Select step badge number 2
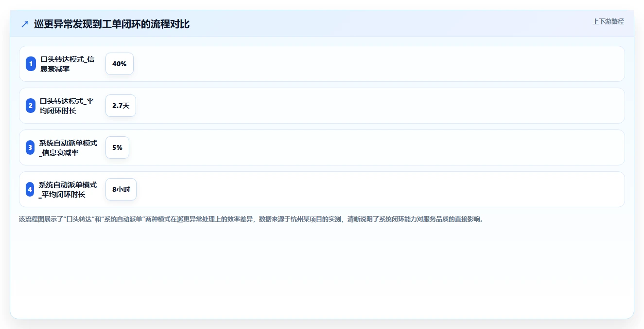Screen dimensions: 644x329 point(31,106)
